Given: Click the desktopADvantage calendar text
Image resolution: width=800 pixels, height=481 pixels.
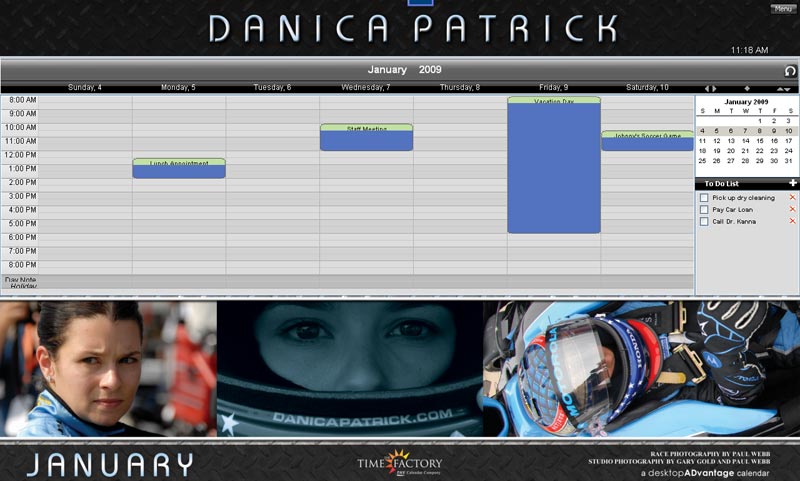Looking at the screenshot, I should pyautogui.click(x=705, y=473).
